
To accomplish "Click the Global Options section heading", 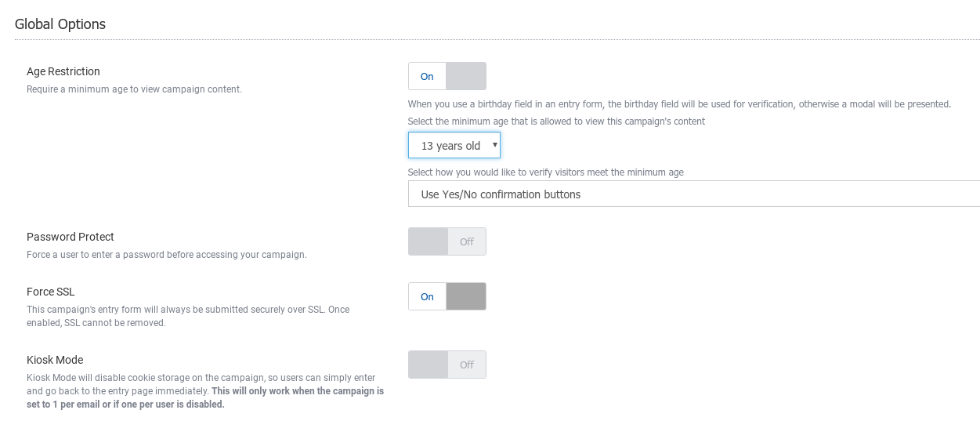I will click(x=60, y=24).
